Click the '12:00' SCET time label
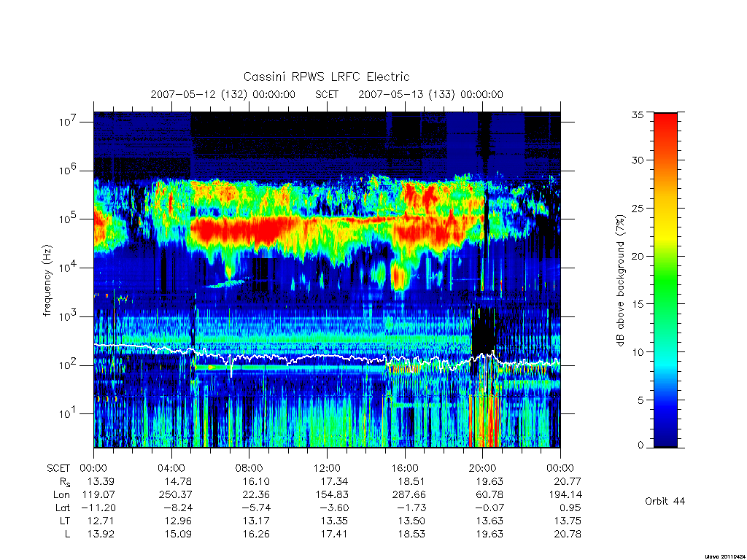 327,468
